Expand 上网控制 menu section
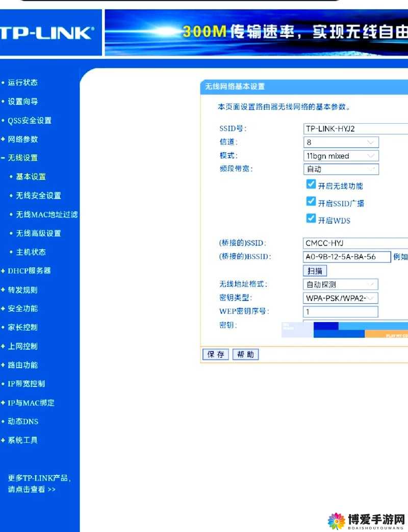Viewport: 408px width, 532px height. click(23, 347)
